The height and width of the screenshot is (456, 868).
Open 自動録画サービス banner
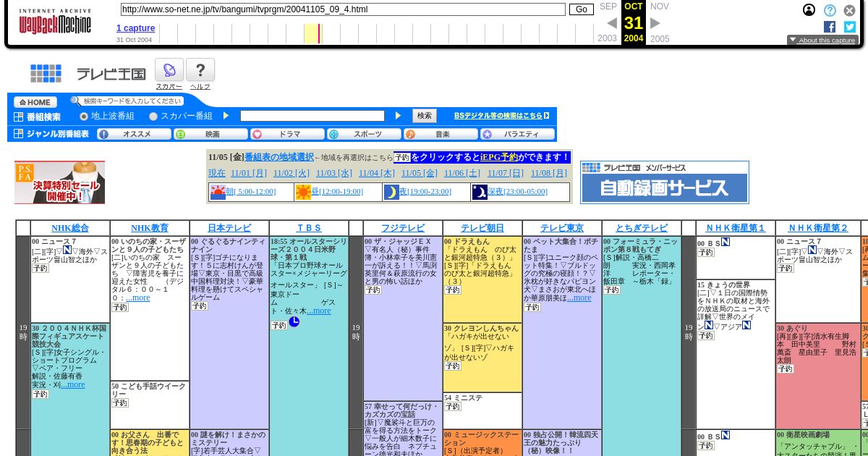(665, 182)
